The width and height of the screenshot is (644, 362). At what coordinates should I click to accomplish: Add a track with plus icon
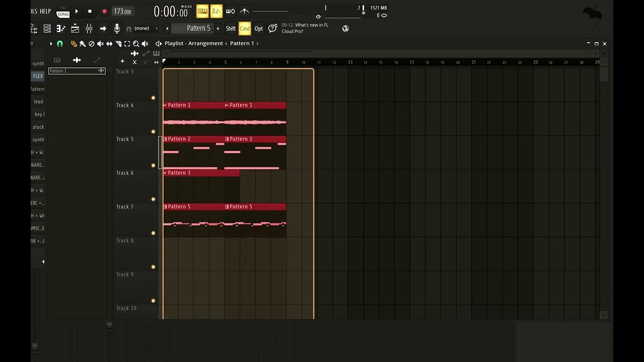pos(122,62)
